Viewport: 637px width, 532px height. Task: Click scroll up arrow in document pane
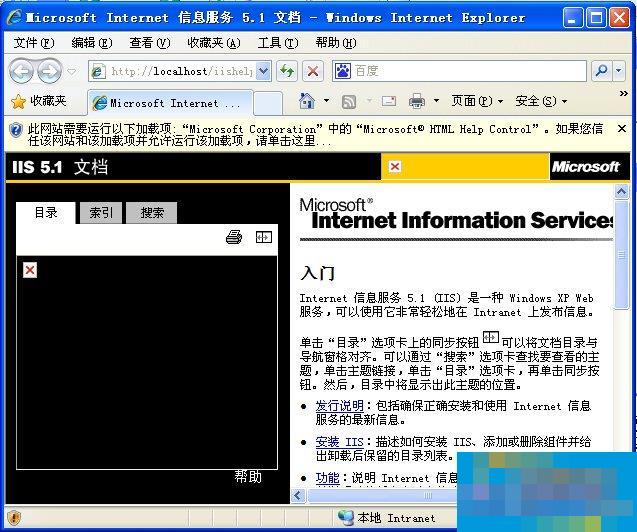tap(621, 191)
